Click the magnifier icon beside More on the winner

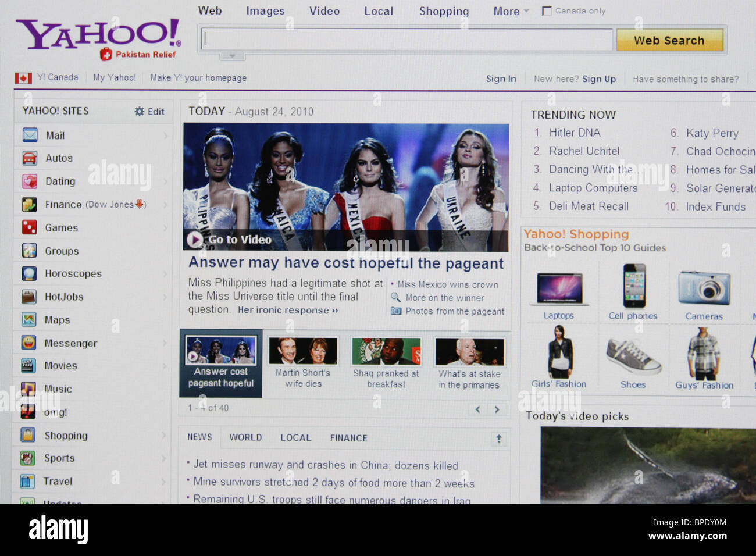click(x=395, y=297)
